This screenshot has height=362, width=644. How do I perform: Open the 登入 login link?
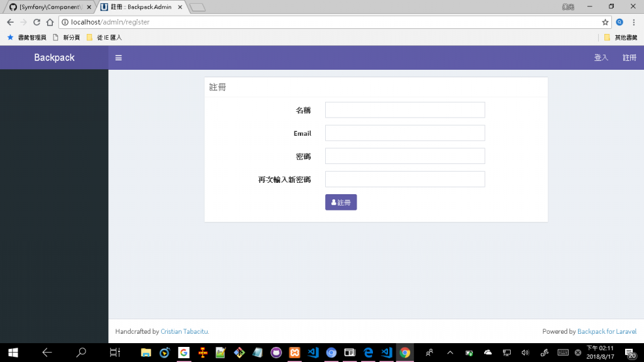[x=601, y=58]
